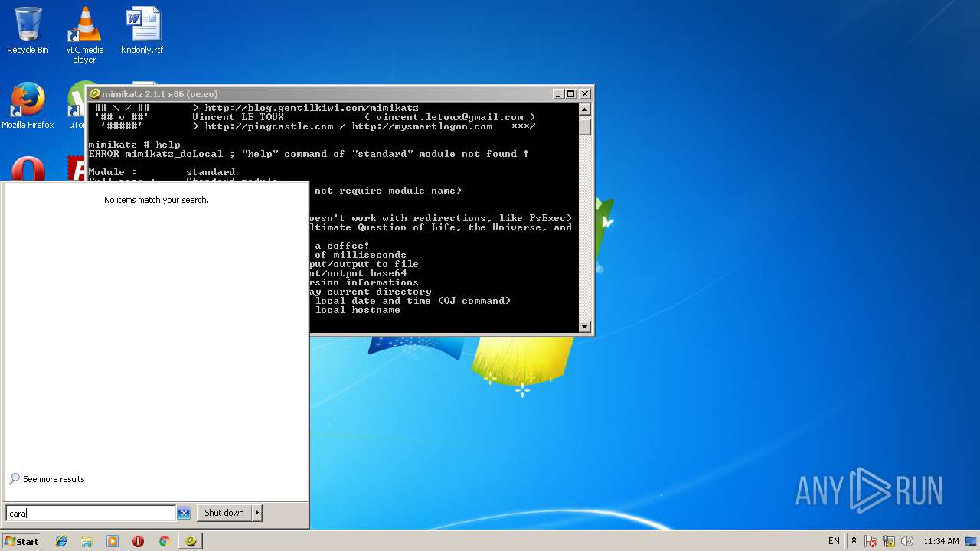This screenshot has height=551, width=980.
Task: Click 'No items match your search' text
Action: (x=156, y=200)
